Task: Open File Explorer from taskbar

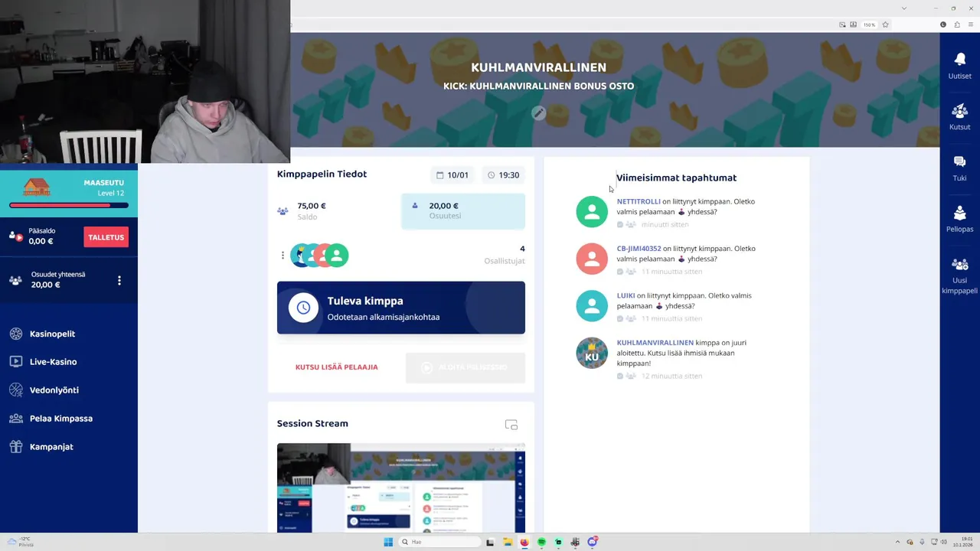Action: pyautogui.click(x=507, y=542)
